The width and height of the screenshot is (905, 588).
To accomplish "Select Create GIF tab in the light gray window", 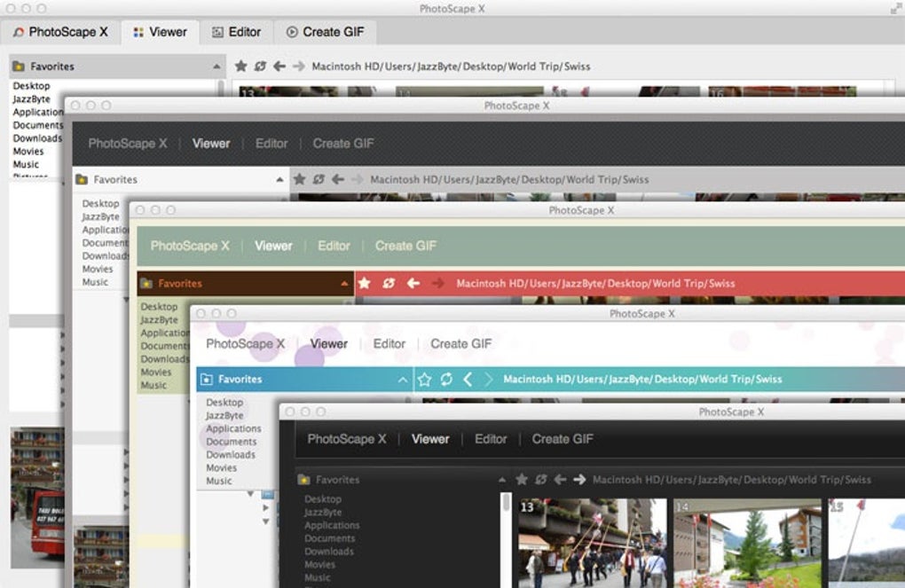I will coord(326,32).
